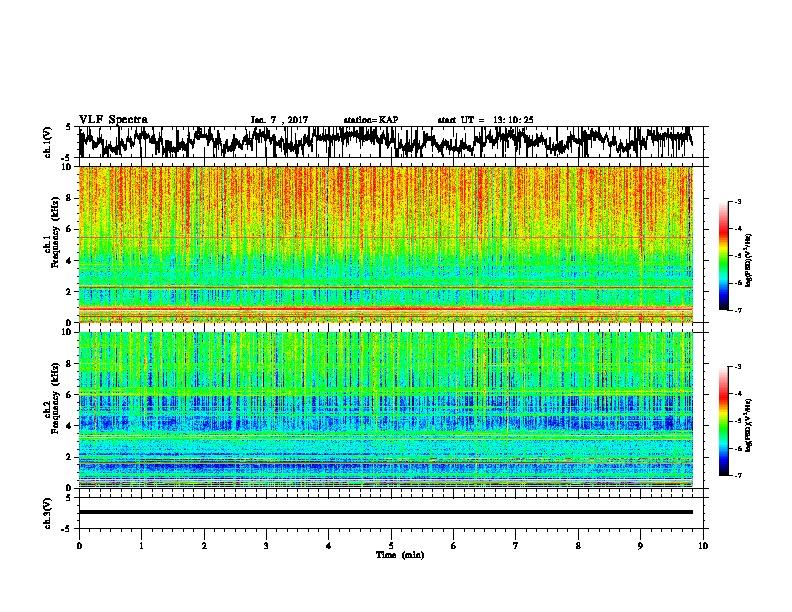Click the ch.2 frequency tick label "2"
The height and width of the screenshot is (612, 792).
pyautogui.click(x=70, y=457)
